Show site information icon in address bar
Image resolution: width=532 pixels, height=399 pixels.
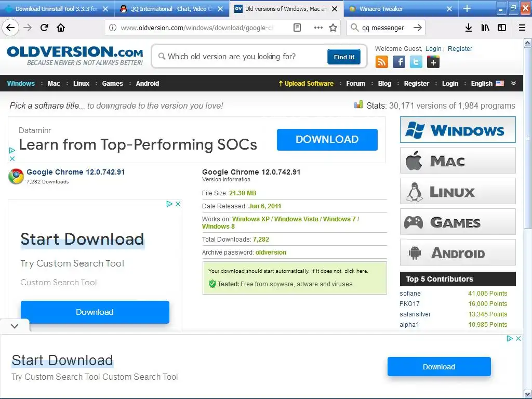tap(113, 28)
